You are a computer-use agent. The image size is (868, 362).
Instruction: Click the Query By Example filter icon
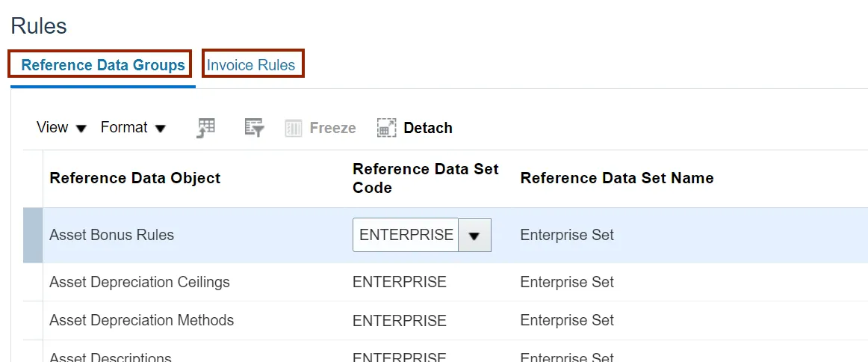[x=254, y=127]
